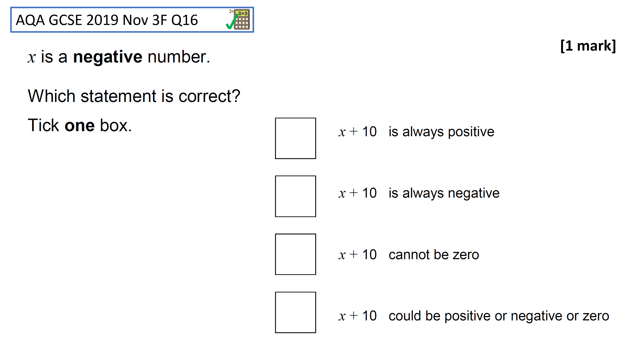
Task: Click the x + 10 expression in second option
Action: pyautogui.click(x=358, y=193)
